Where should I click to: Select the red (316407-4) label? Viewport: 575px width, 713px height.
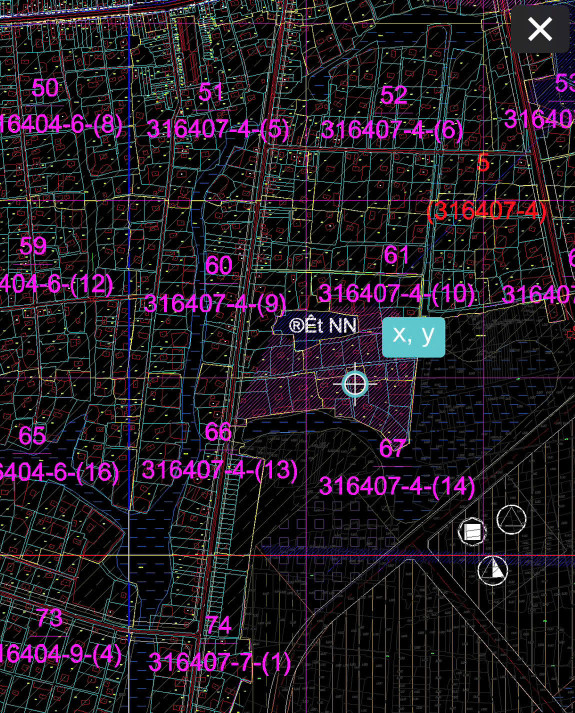tap(487, 211)
